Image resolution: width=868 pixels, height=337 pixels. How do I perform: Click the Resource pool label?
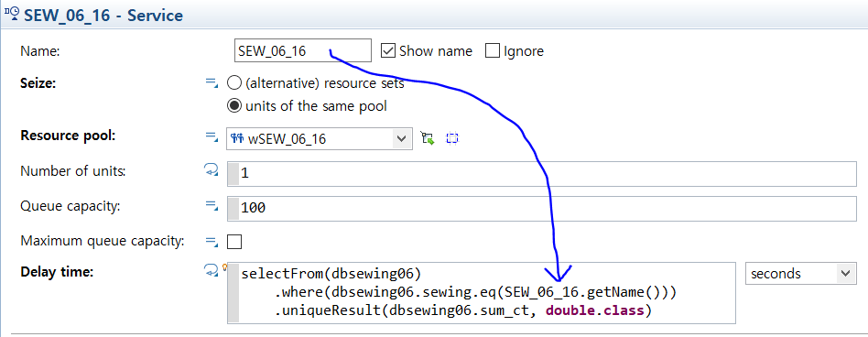pyautogui.click(x=68, y=136)
